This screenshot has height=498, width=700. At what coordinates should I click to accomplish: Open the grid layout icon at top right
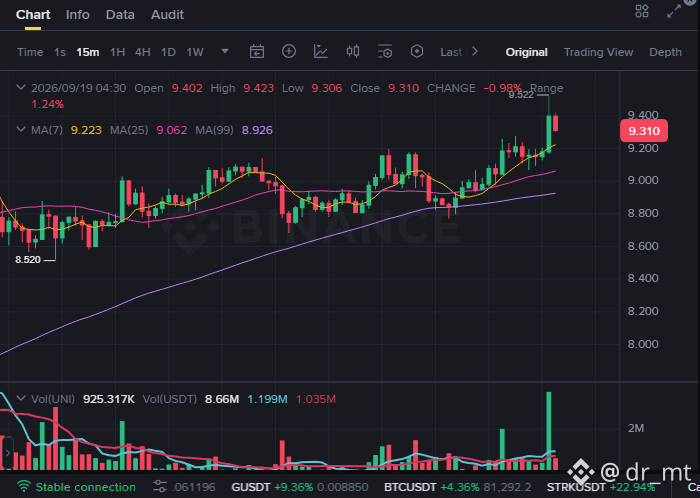642,11
